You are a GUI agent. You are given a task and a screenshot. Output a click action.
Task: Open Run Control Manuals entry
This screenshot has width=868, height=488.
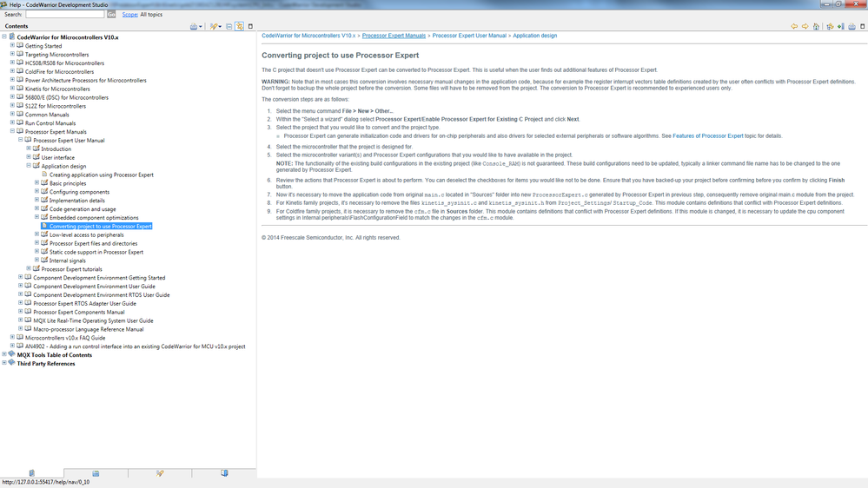pyautogui.click(x=50, y=123)
